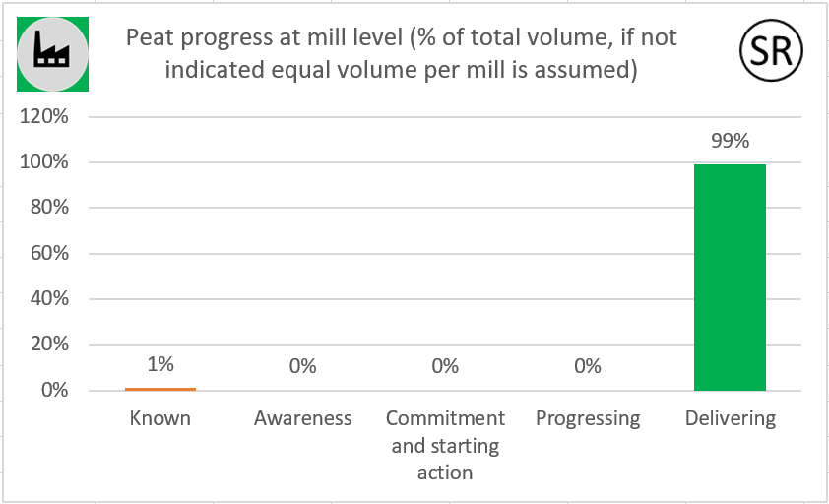Screen dimensions: 829x504
Task: Select the 60% vertical axis label
Action: tap(49, 253)
